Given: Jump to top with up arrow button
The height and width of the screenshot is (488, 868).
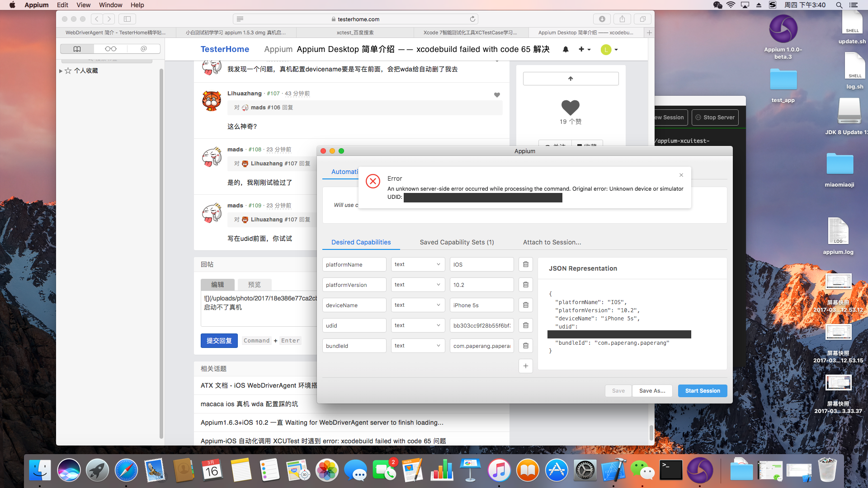Looking at the screenshot, I should (571, 79).
